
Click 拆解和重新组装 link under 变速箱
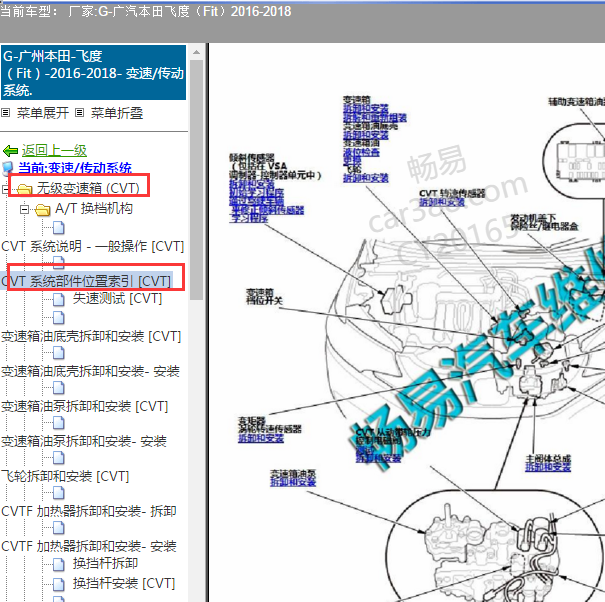[x=375, y=117]
